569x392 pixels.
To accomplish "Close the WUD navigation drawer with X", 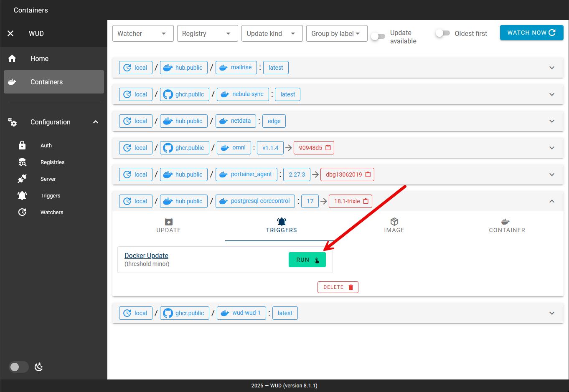I will tap(10, 33).
